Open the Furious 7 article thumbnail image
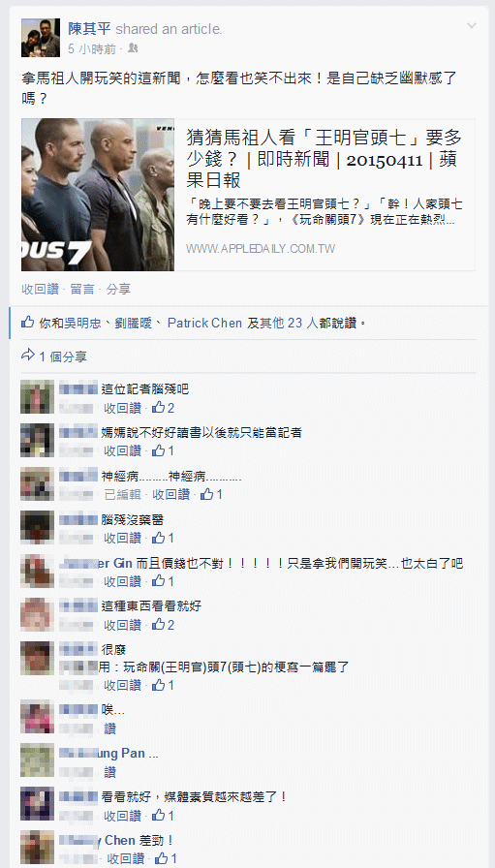The height and width of the screenshot is (868, 495). 98,195
